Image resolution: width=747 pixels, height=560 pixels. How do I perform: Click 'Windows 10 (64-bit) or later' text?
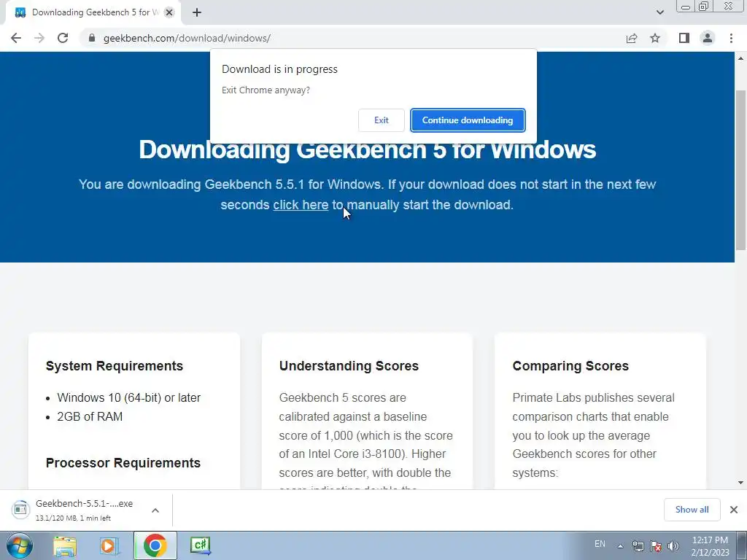tap(128, 397)
